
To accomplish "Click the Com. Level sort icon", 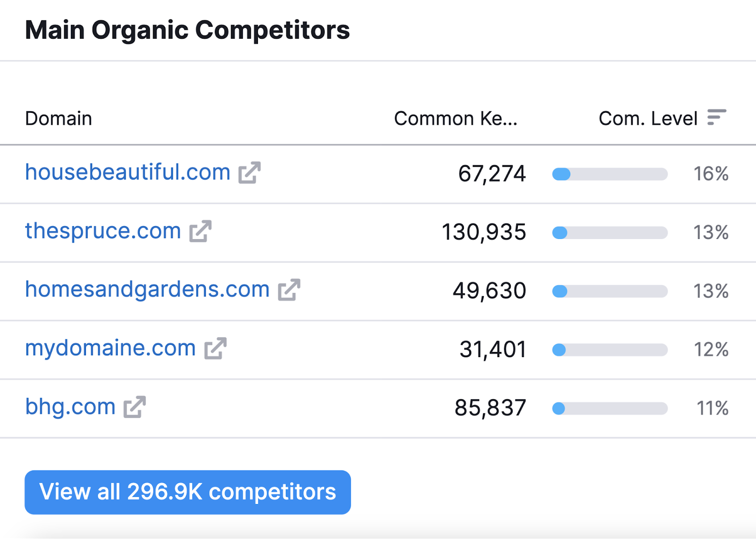I will (716, 117).
